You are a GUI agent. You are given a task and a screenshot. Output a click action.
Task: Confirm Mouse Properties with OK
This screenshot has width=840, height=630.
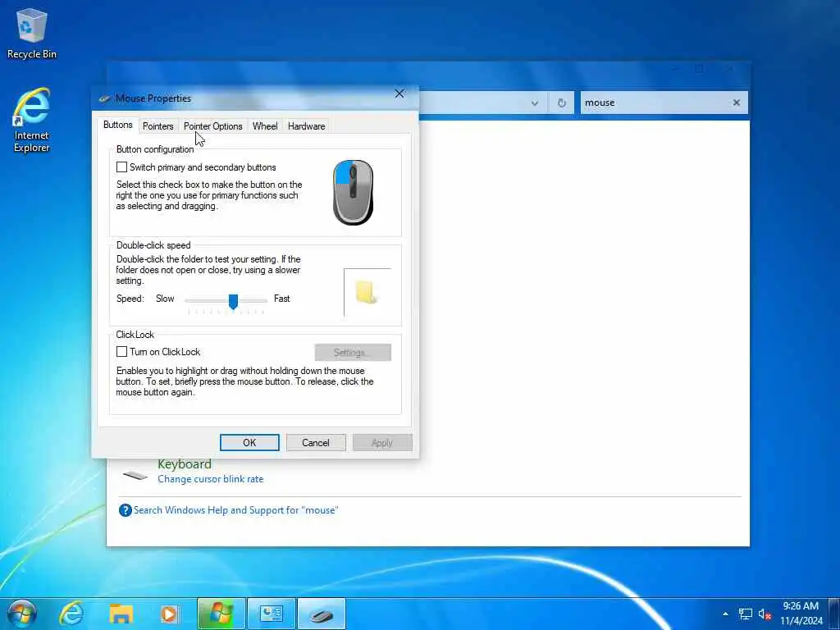[249, 442]
